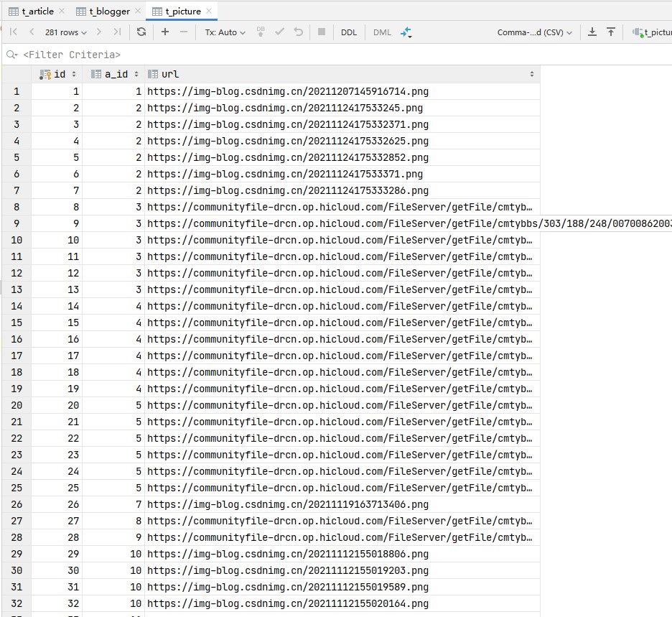Select a_id cell in row 1
The height and width of the screenshot is (617, 672).
[113, 91]
